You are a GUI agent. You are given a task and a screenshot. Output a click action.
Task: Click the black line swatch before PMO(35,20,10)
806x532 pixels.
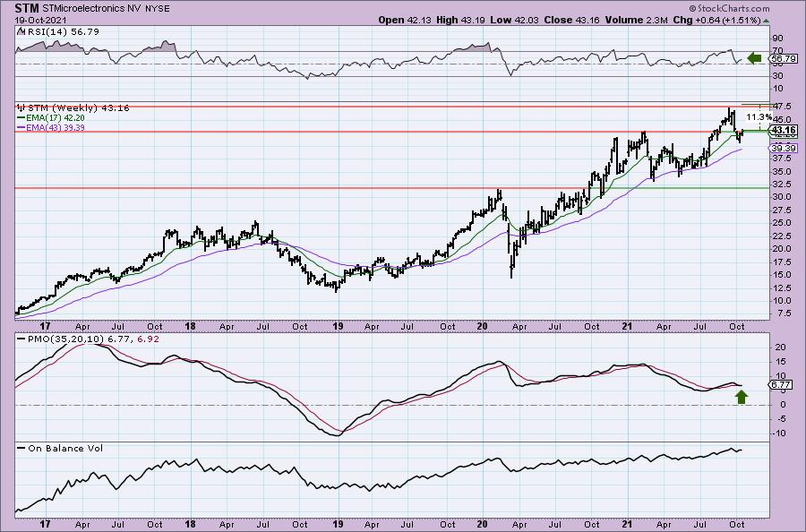point(21,339)
